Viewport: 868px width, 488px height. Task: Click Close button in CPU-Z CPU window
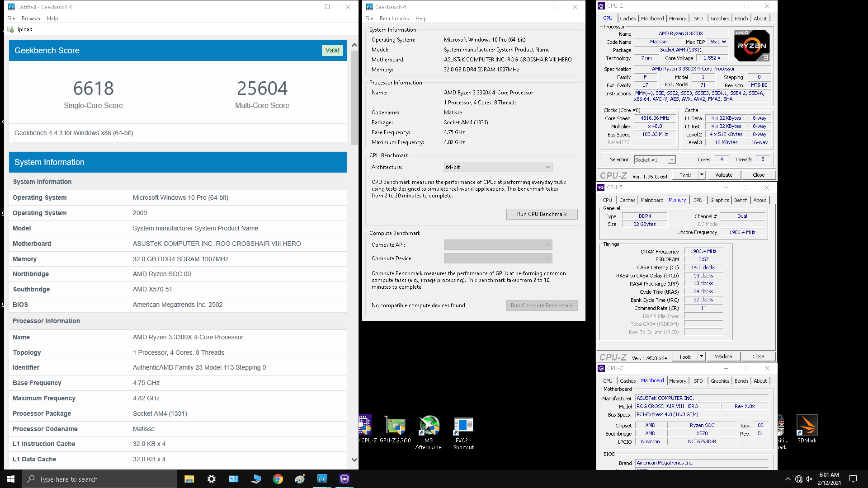(x=759, y=175)
